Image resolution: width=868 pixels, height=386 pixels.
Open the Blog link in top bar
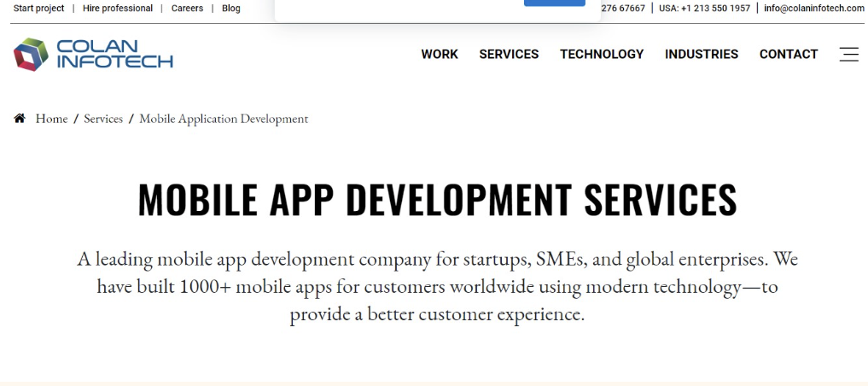pyautogui.click(x=231, y=9)
